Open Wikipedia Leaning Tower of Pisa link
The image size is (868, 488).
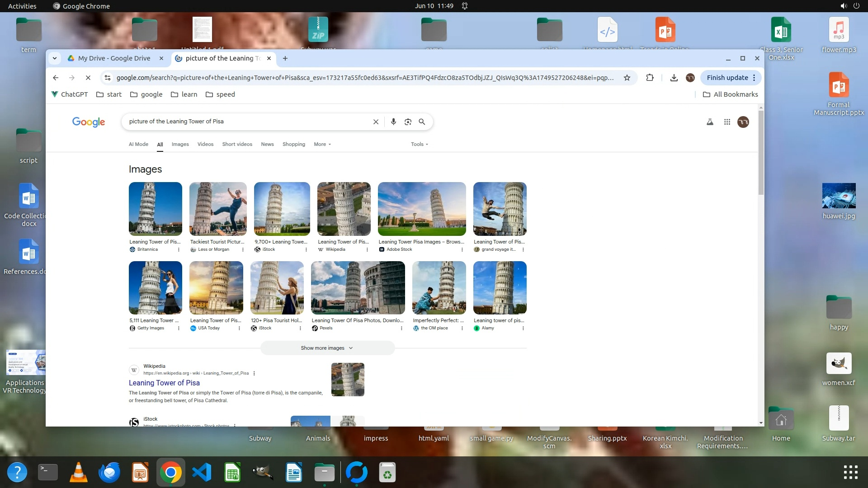[164, 383]
